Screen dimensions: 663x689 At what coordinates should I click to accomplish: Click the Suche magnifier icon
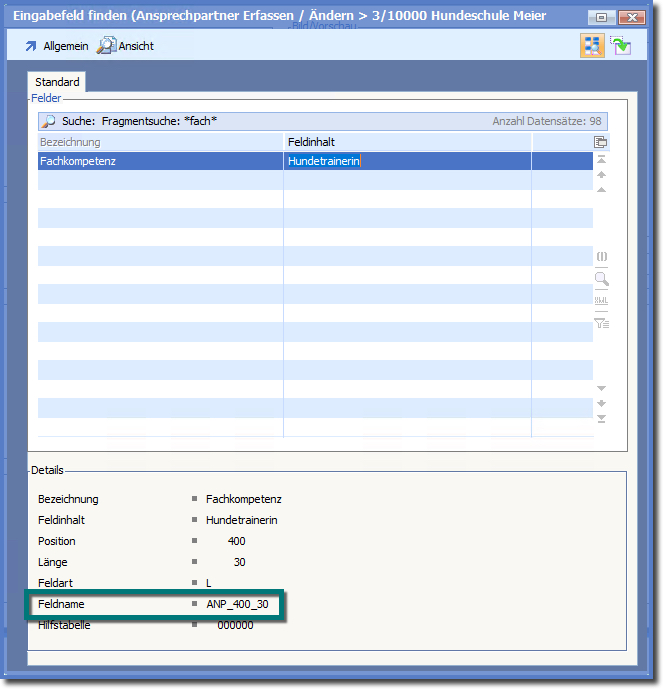(x=48, y=121)
